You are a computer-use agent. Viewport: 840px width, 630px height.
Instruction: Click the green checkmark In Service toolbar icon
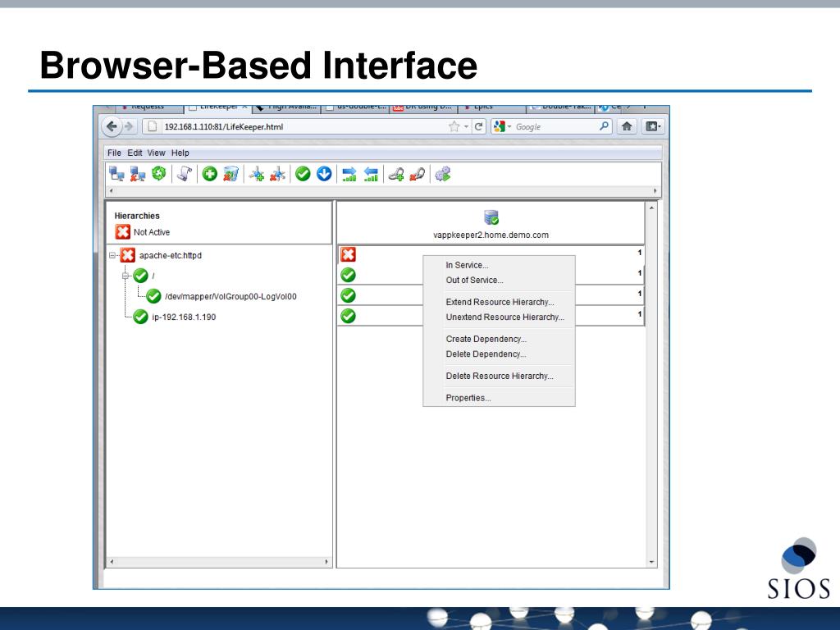pos(303,173)
